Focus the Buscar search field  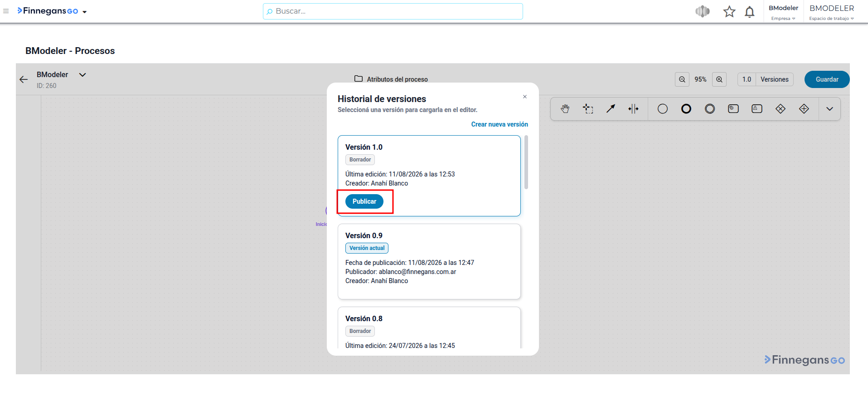(393, 11)
